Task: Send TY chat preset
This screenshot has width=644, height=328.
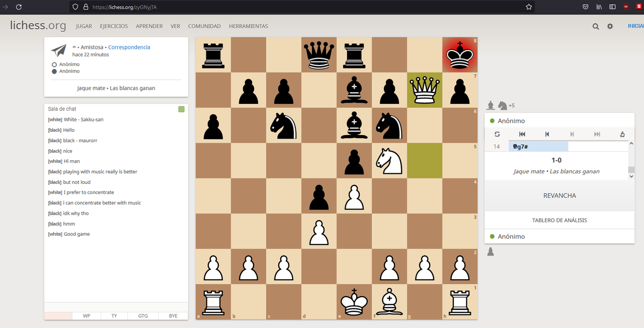Action: [114, 316]
